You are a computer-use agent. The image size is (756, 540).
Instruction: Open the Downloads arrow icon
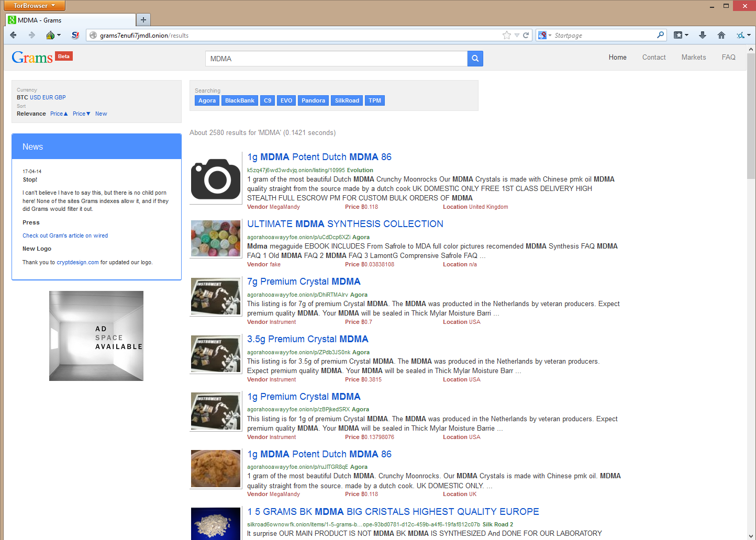pyautogui.click(x=703, y=35)
